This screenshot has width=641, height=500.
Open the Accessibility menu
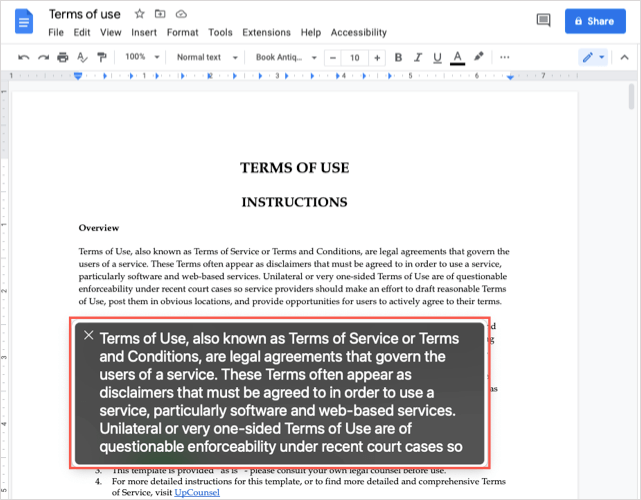(x=358, y=32)
